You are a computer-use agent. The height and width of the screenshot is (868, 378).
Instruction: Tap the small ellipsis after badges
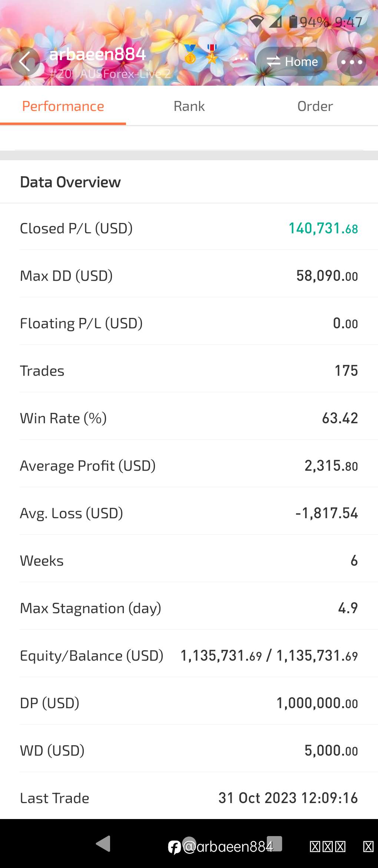[x=241, y=58]
